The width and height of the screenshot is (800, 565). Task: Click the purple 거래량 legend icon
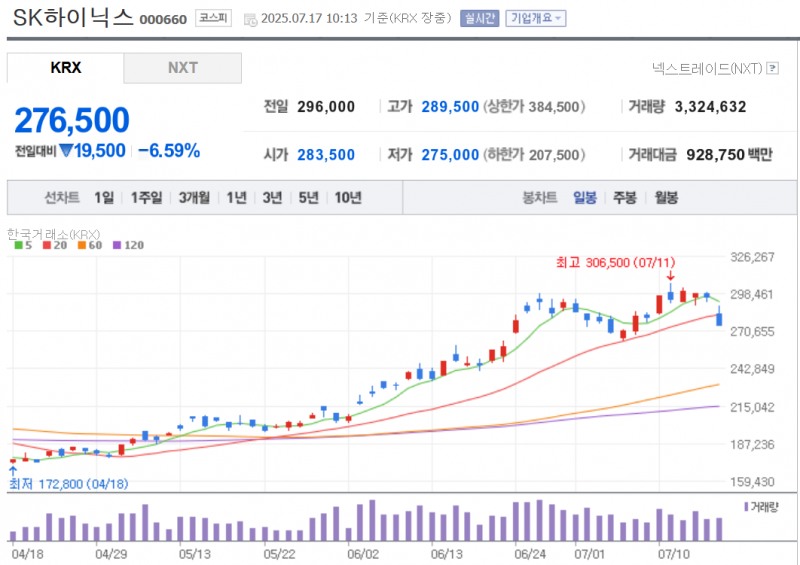(x=747, y=507)
